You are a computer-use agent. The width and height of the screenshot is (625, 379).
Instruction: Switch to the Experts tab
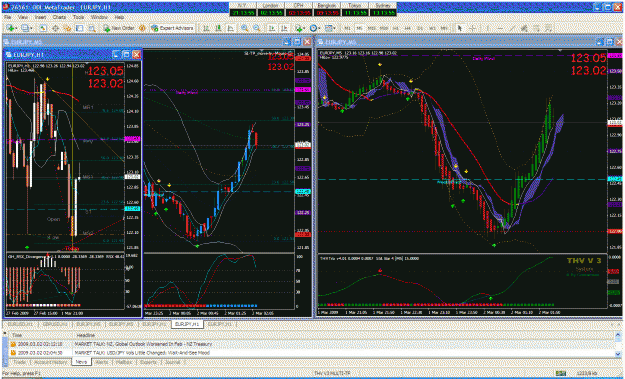148,362
